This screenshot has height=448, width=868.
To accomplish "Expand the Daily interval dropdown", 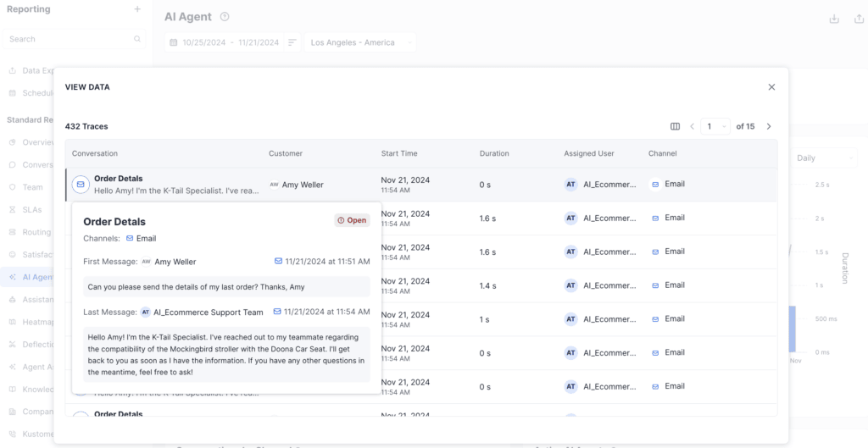I will [x=826, y=158].
